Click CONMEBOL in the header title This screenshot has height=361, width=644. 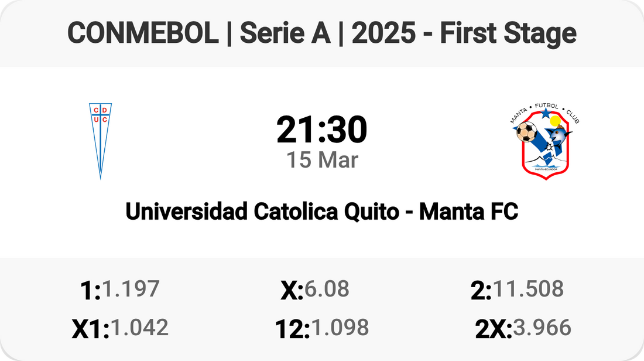143,34
